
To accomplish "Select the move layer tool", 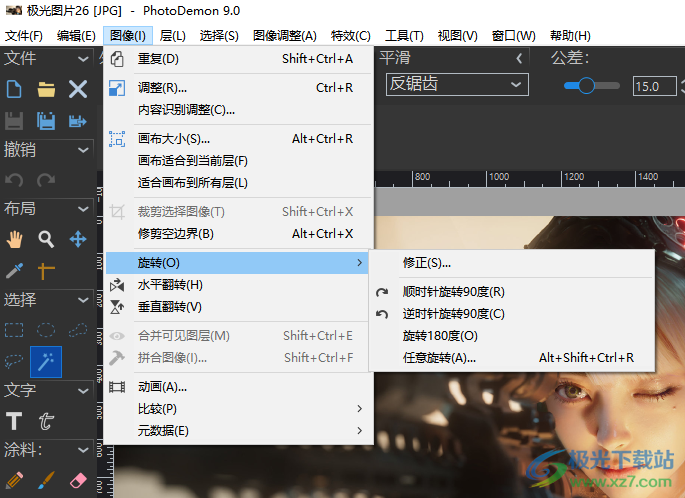I will tap(78, 239).
